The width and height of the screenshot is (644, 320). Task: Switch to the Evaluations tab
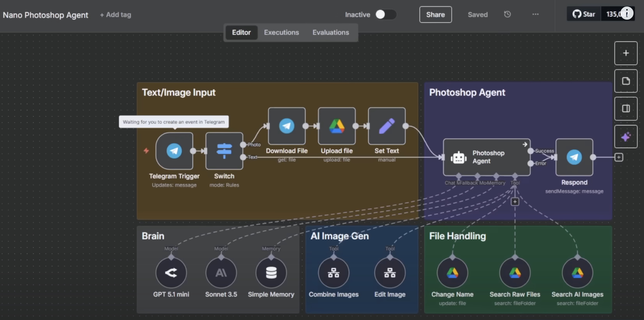click(x=331, y=32)
